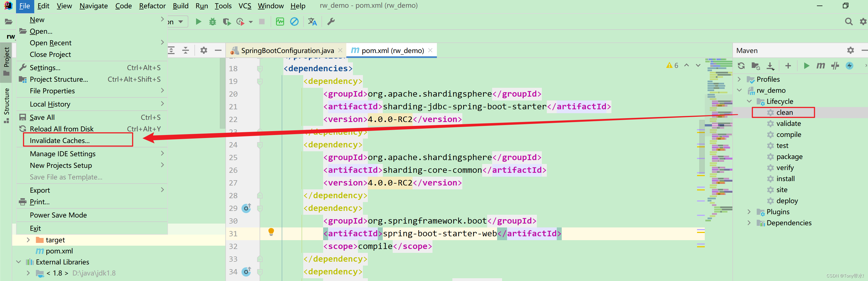Close the SpringBootConfiguration.java tab
868x281 pixels.
(340, 51)
